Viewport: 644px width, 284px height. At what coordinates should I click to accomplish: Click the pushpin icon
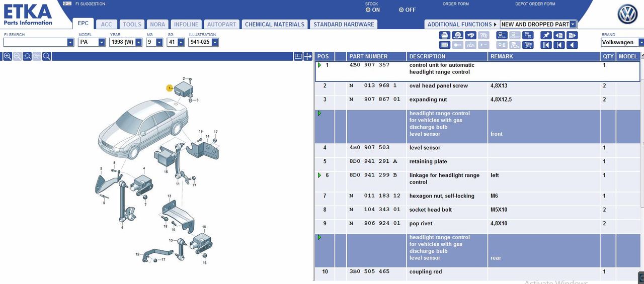pyautogui.click(x=546, y=35)
